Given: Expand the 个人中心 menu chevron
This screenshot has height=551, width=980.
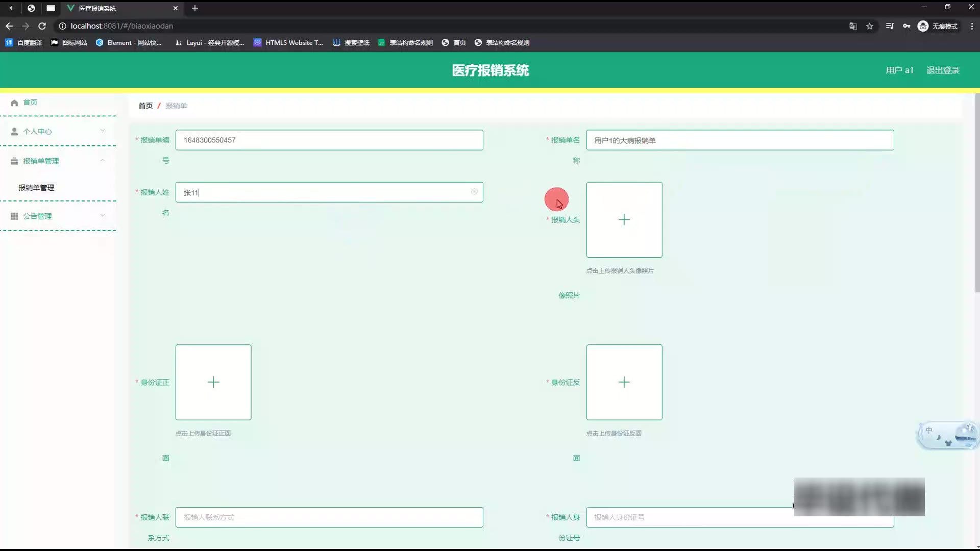Looking at the screenshot, I should (x=103, y=131).
